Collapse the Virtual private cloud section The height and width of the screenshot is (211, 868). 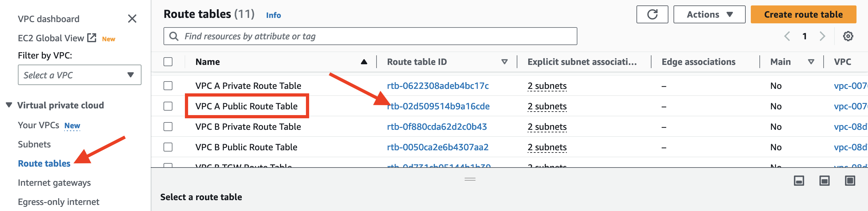point(9,105)
